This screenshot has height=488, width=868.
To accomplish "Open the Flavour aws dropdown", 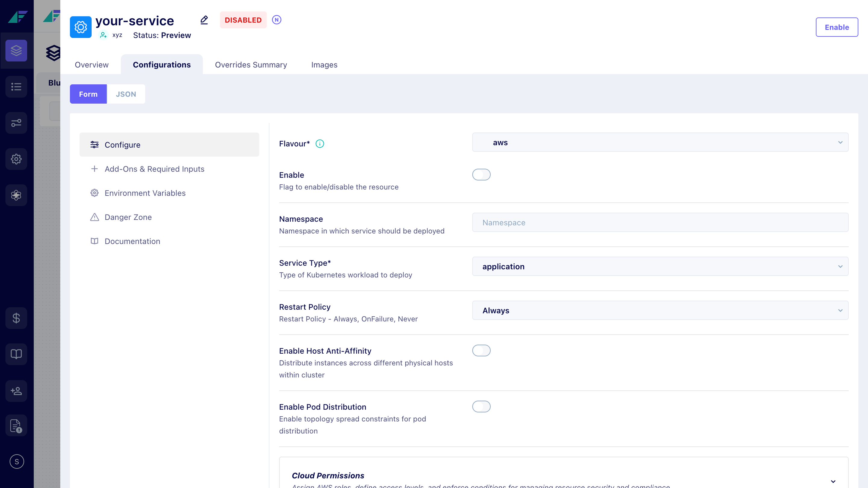I will click(x=660, y=142).
